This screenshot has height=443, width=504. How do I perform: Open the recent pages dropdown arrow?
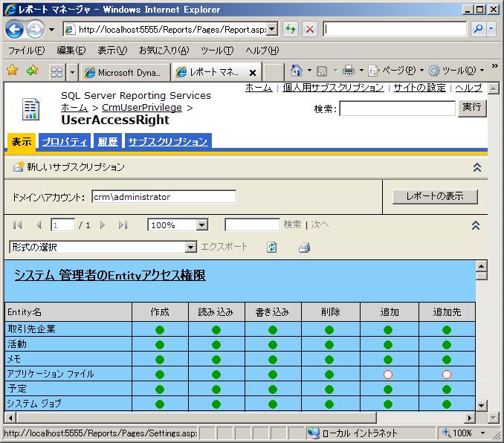pos(51,30)
